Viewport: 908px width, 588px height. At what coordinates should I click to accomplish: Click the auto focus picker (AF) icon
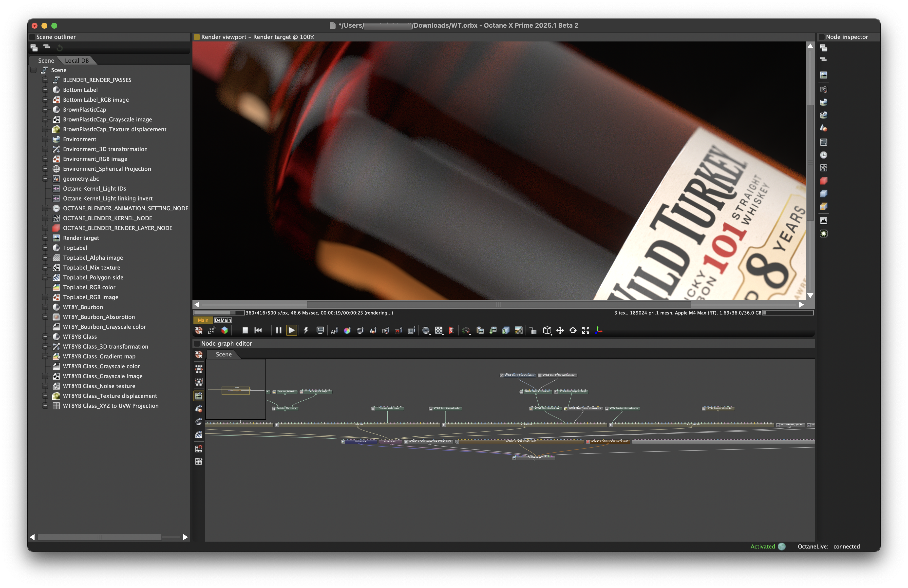[x=334, y=331]
